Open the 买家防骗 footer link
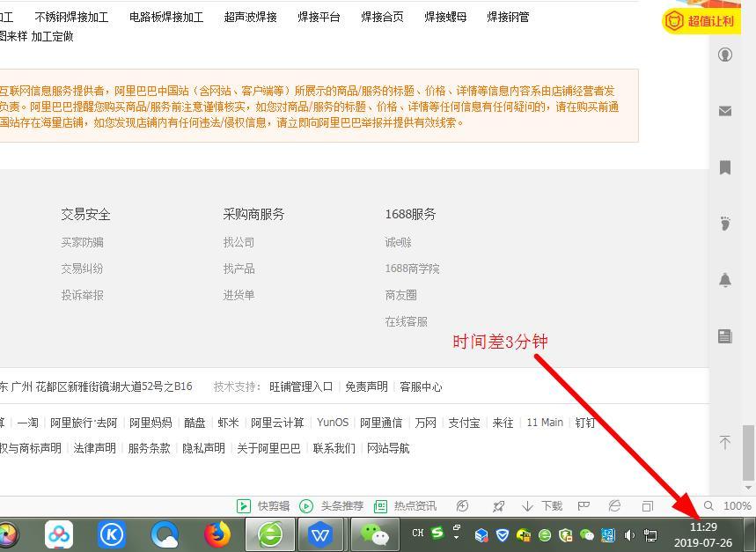756x552 pixels. [x=82, y=242]
